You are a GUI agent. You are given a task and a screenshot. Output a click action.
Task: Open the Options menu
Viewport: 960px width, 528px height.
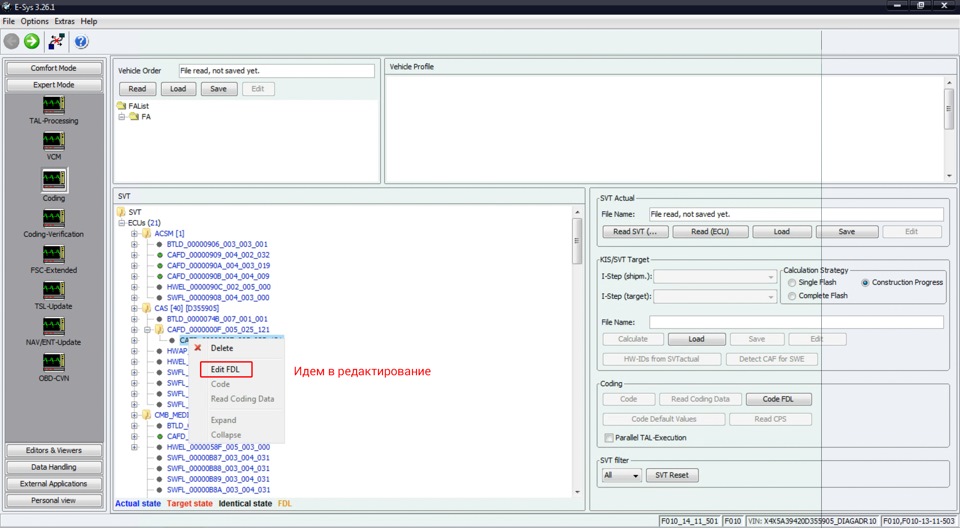[35, 21]
